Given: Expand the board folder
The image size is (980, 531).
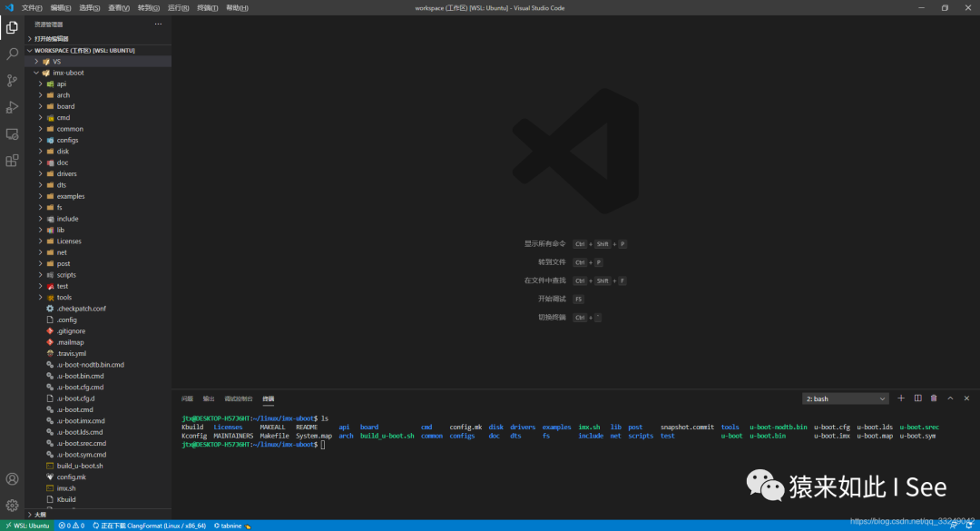Looking at the screenshot, I should point(98,106).
